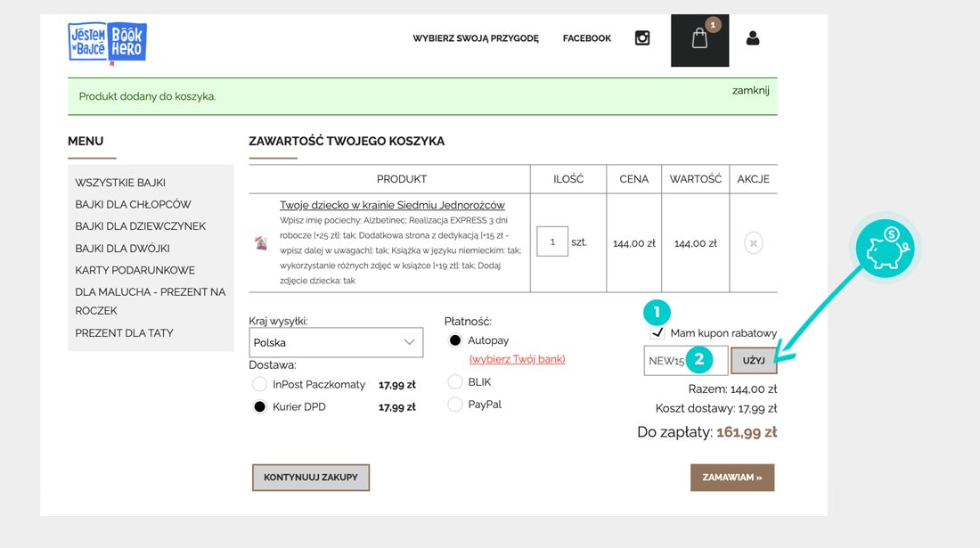980x548 pixels.
Task: Open 'Wybierz swoją przygodę' menu item
Action: pos(476,38)
